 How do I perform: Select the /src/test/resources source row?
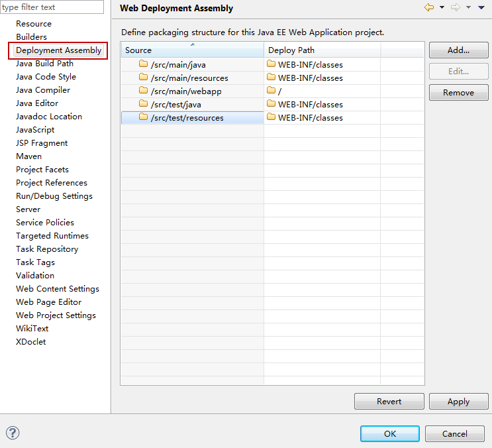pos(192,118)
